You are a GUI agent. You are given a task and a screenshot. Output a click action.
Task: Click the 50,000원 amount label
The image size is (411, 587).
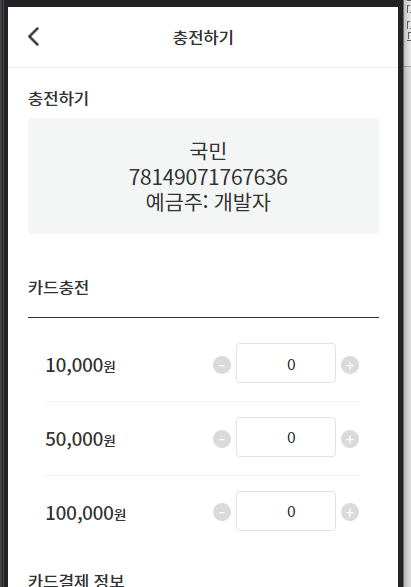tap(80, 439)
